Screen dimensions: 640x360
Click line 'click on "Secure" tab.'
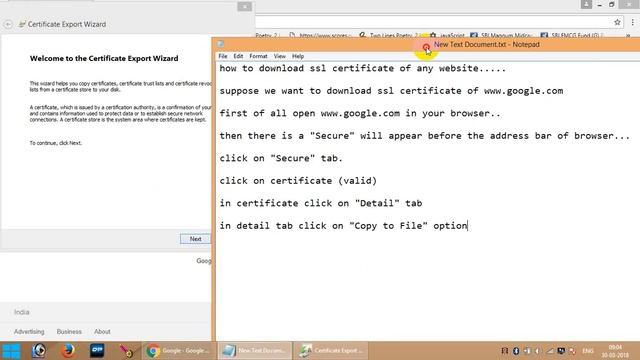(281, 158)
